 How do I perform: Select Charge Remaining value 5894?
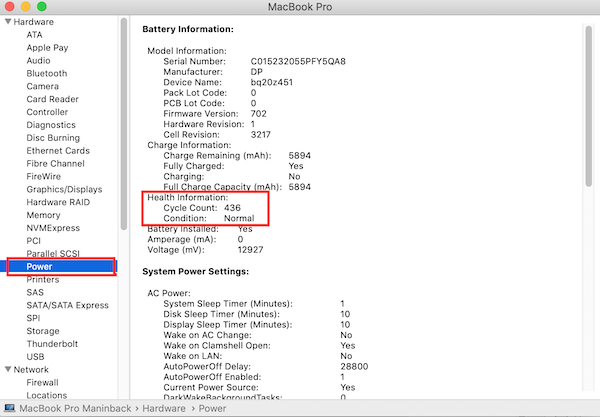click(x=300, y=156)
